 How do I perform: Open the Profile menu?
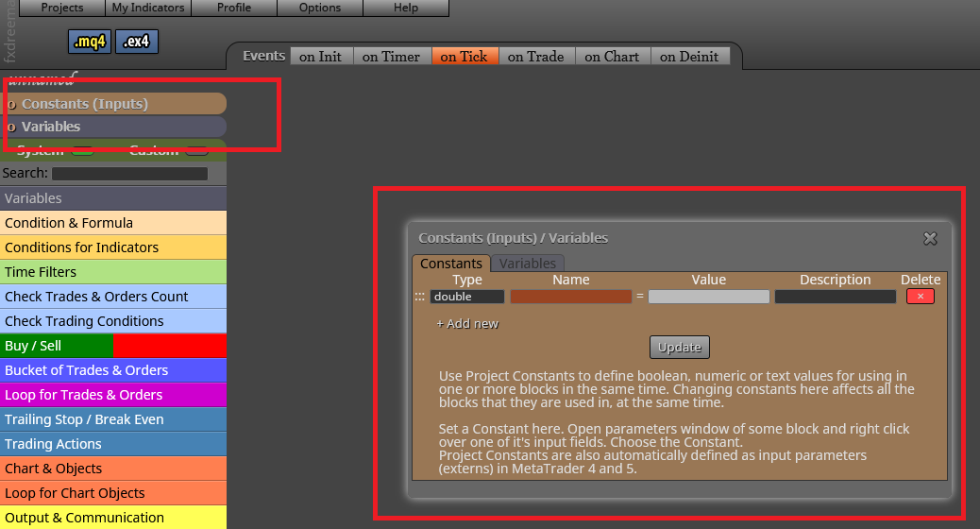click(x=234, y=8)
